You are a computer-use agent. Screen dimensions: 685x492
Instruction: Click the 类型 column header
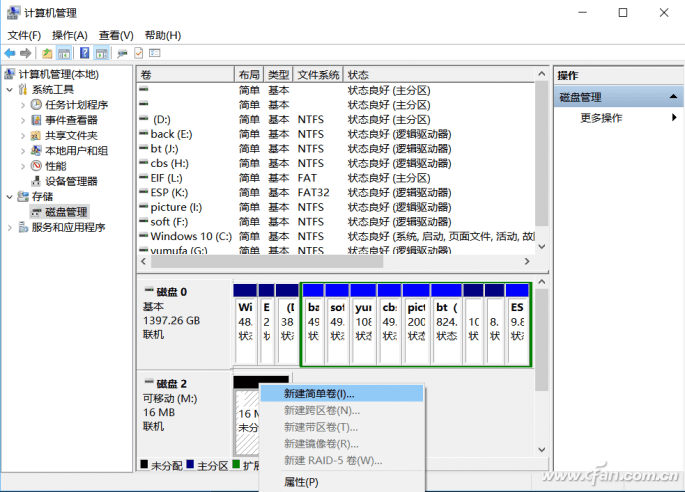(278, 75)
